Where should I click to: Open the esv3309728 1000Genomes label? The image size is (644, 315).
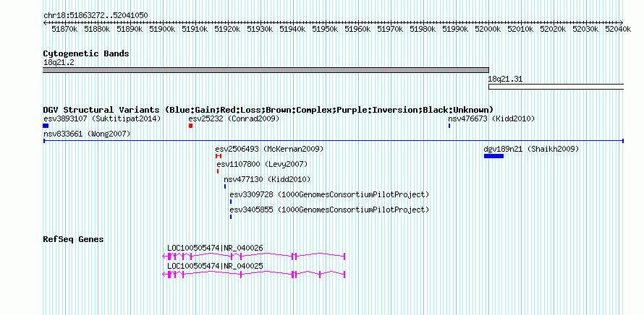pyautogui.click(x=329, y=194)
